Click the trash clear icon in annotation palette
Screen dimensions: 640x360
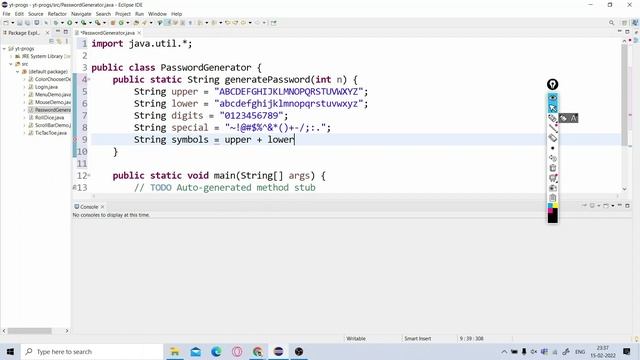point(552,168)
